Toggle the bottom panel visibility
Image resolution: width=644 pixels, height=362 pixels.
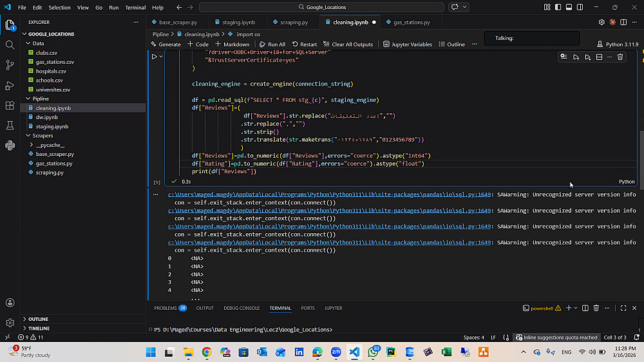(x=568, y=7)
